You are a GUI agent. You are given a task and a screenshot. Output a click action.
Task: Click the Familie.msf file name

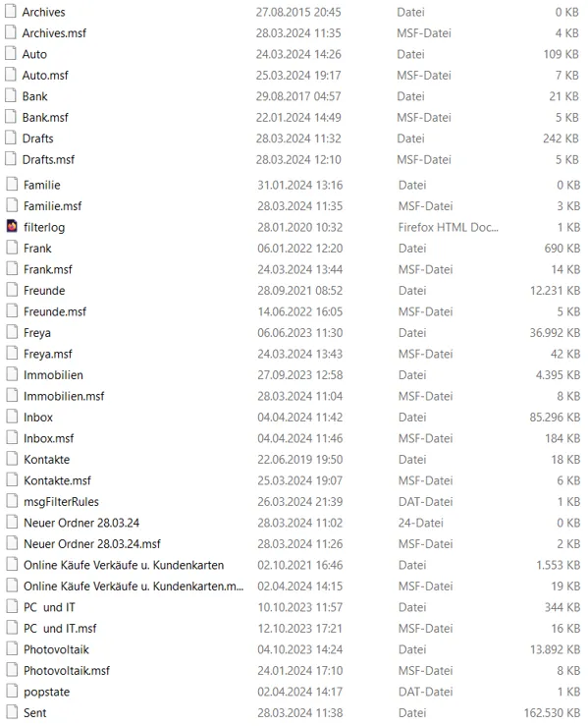coord(53,205)
